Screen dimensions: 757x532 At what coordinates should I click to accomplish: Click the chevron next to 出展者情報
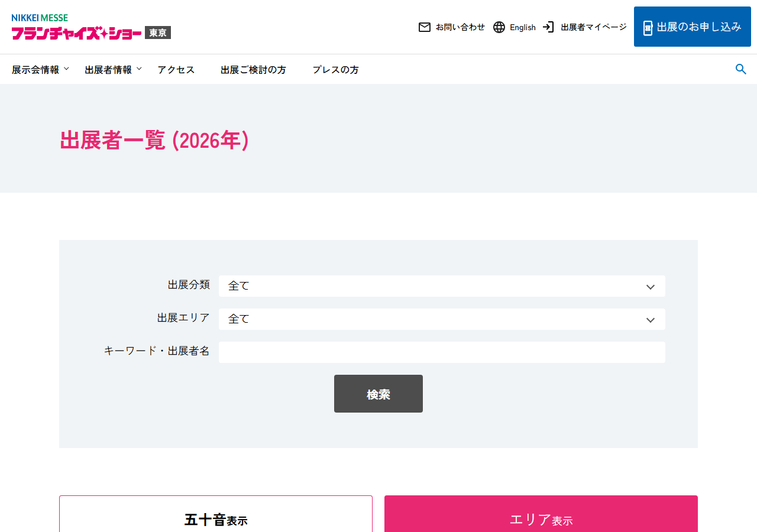[x=139, y=69]
